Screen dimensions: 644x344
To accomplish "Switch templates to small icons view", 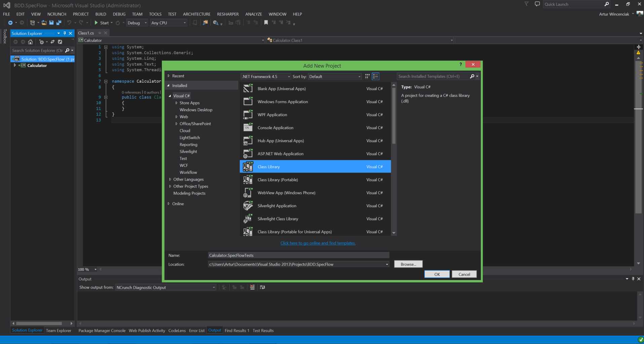I will 367,77.
